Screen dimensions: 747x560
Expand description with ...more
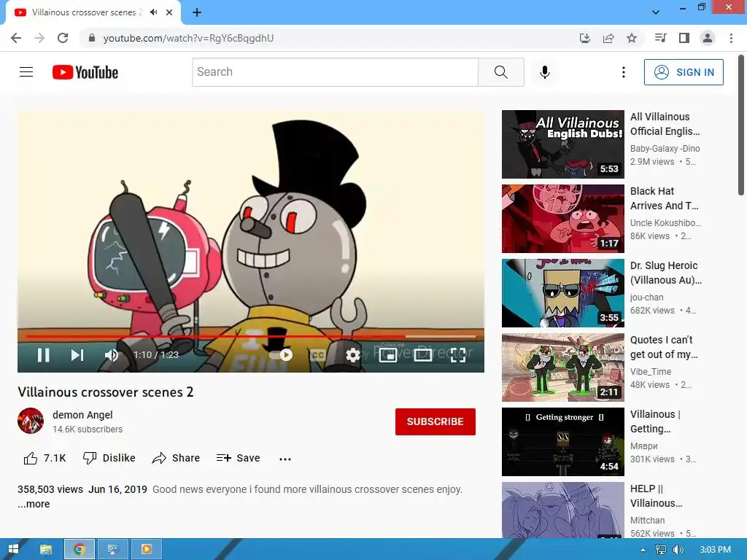[x=34, y=504]
